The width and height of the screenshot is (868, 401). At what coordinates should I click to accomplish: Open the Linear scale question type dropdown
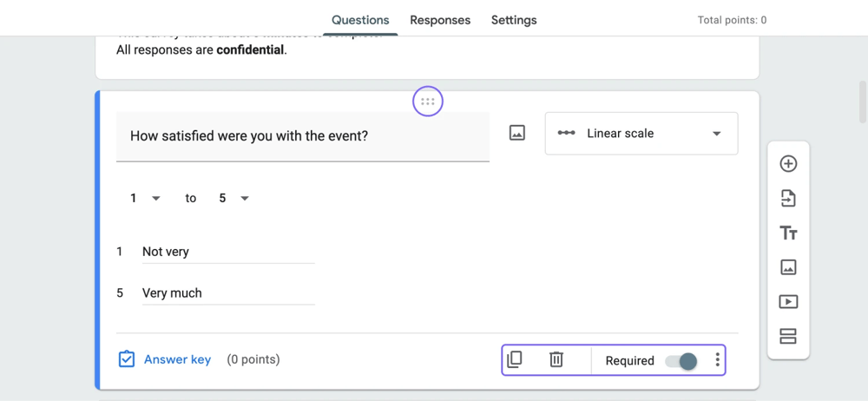click(641, 134)
